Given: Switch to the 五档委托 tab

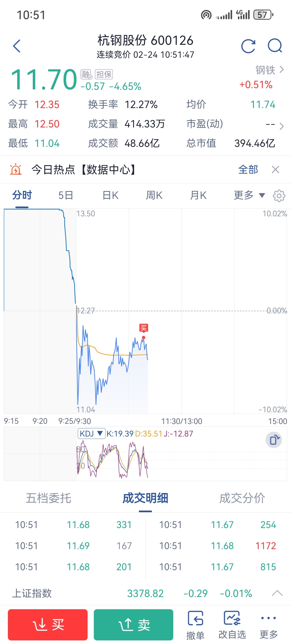Looking at the screenshot, I should [x=48, y=498].
